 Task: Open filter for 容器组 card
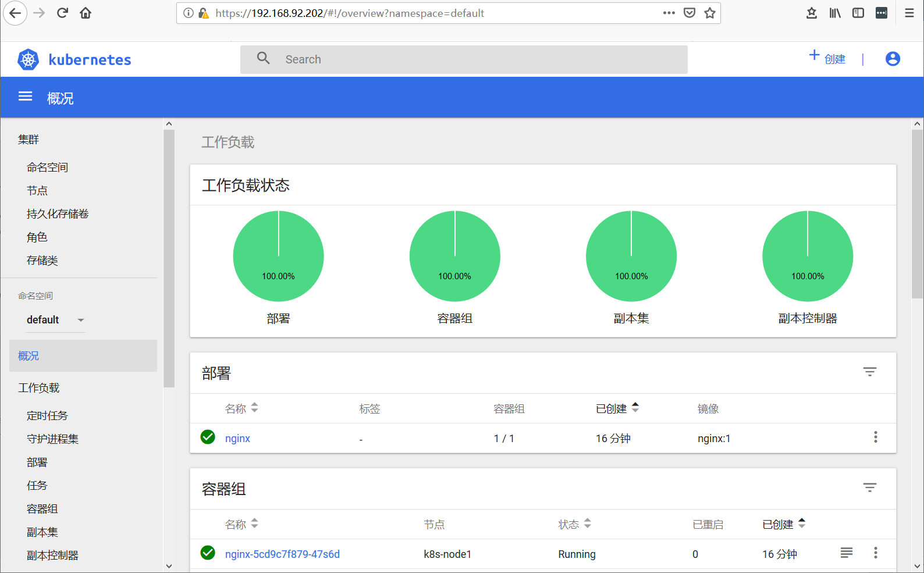pyautogui.click(x=869, y=487)
